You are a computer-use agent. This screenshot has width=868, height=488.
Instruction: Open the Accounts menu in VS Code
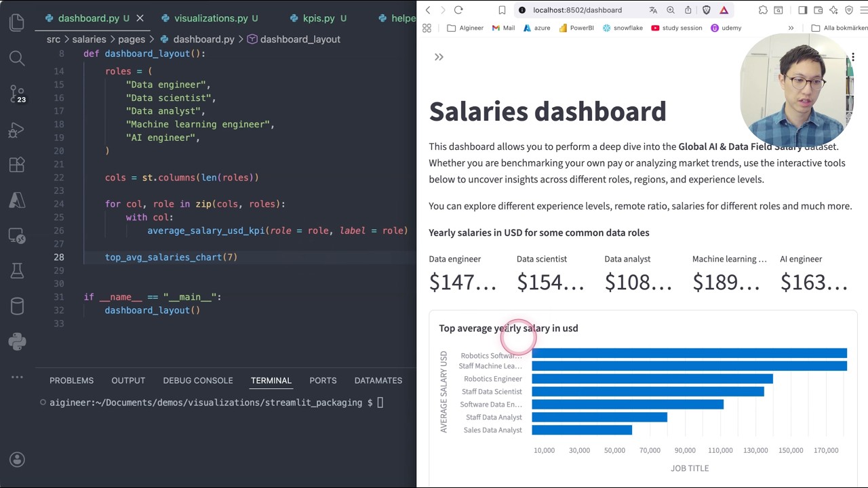coord(17,460)
